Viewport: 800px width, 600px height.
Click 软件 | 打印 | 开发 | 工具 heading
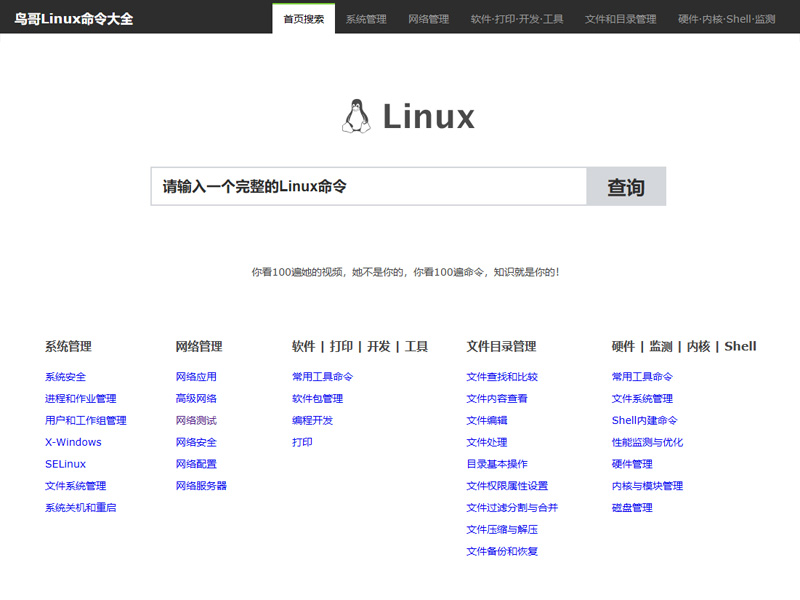pyautogui.click(x=360, y=347)
